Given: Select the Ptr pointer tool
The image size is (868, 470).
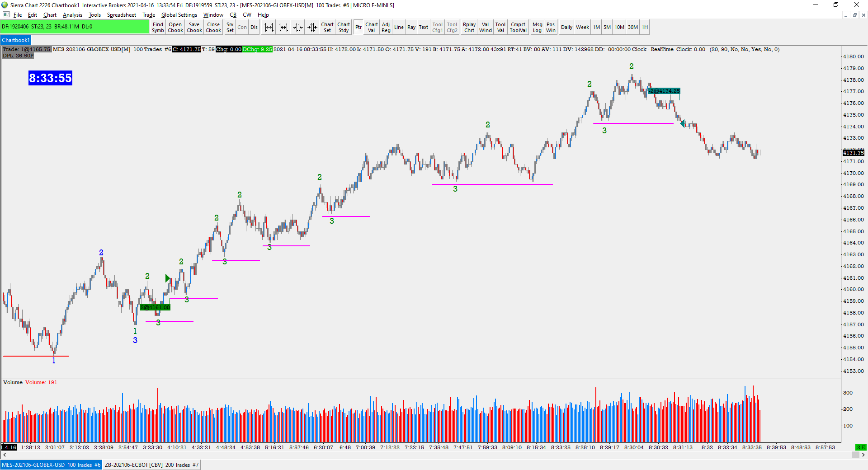Looking at the screenshot, I should (x=359, y=27).
